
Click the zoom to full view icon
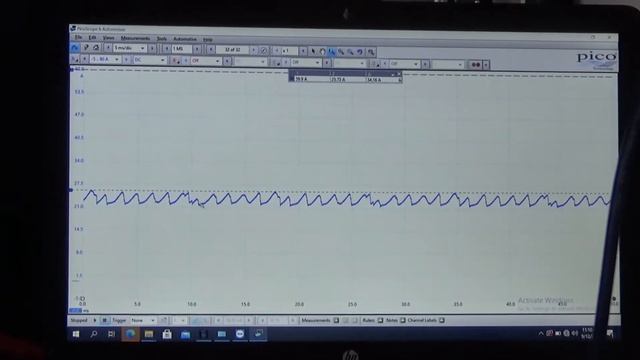pos(371,53)
